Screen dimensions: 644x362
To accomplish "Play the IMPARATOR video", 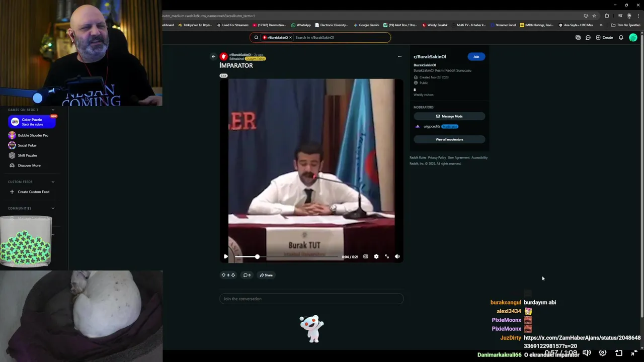I will (226, 256).
